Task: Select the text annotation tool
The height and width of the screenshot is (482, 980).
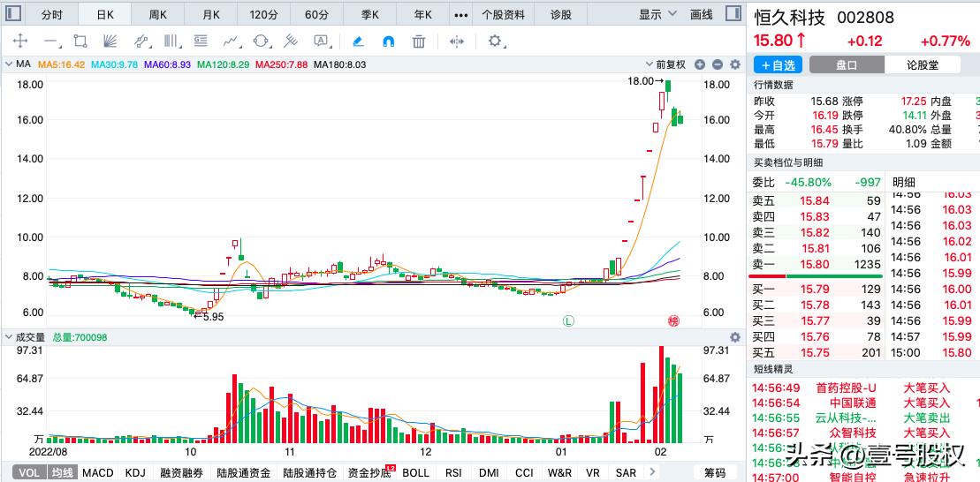Action: point(322,41)
